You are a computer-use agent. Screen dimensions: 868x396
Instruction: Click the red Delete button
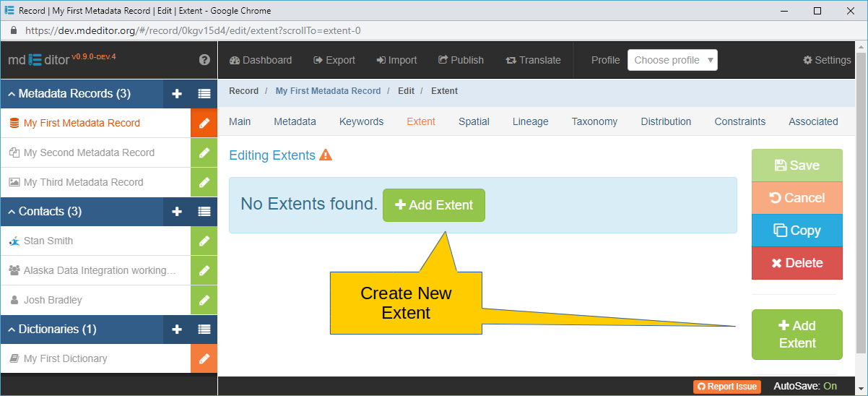[x=797, y=263]
